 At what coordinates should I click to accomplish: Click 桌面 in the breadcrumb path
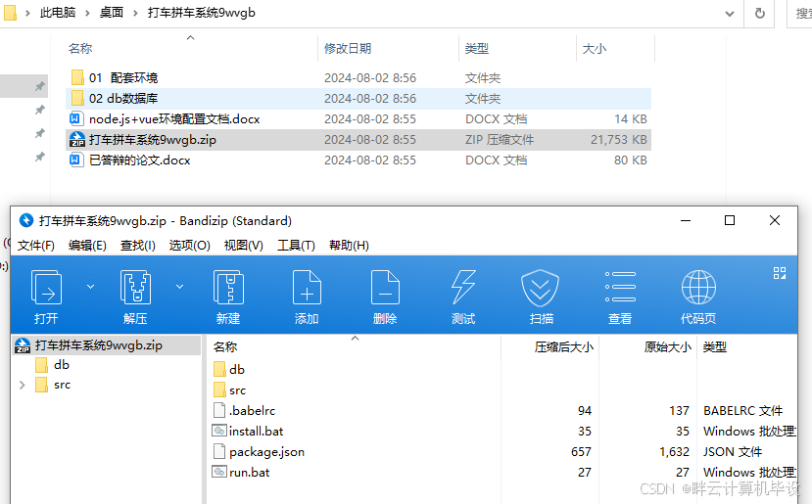[112, 13]
